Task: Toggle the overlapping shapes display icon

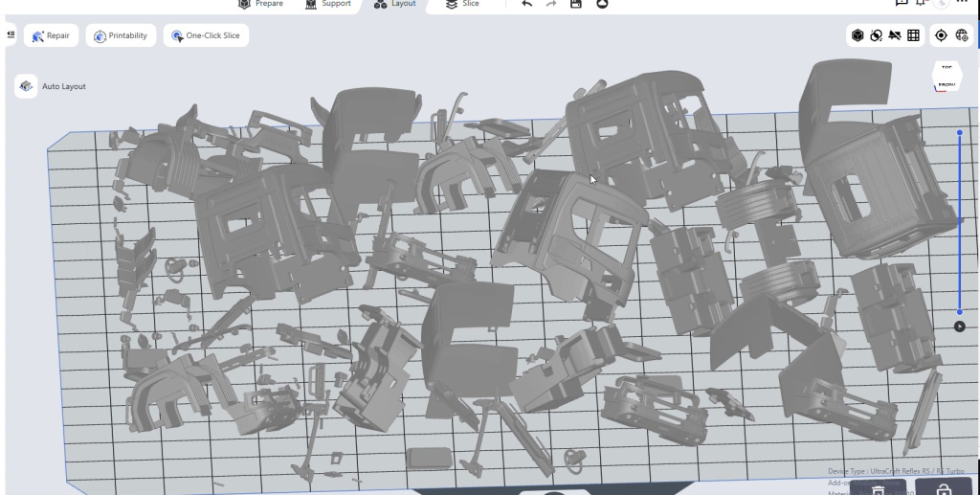Action: [x=876, y=35]
